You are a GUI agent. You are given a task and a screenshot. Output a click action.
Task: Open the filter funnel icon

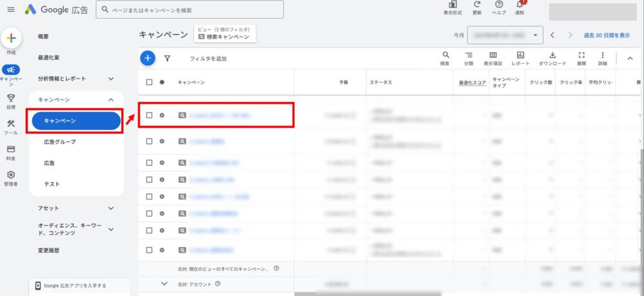coord(167,58)
